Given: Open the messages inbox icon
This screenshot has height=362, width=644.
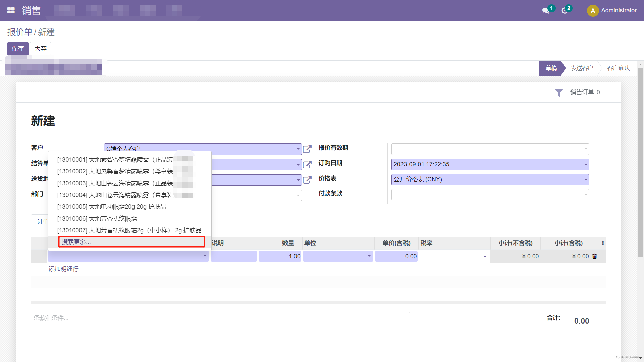Looking at the screenshot, I should 546,10.
